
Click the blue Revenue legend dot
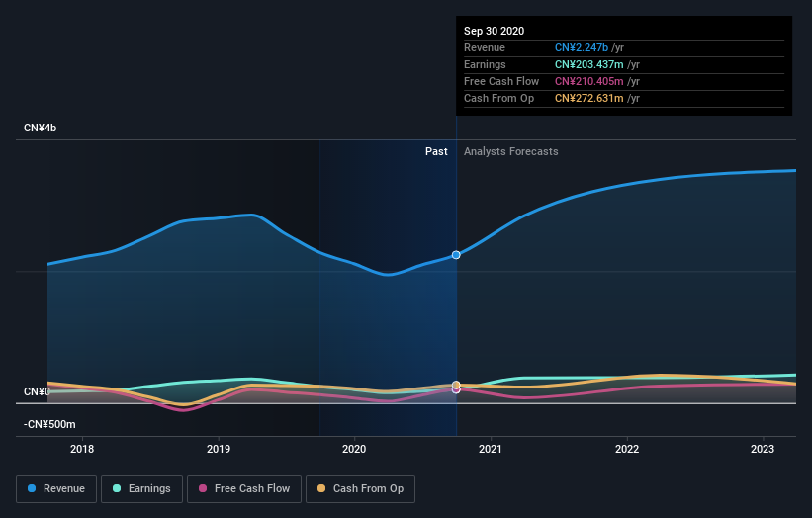tap(32, 488)
